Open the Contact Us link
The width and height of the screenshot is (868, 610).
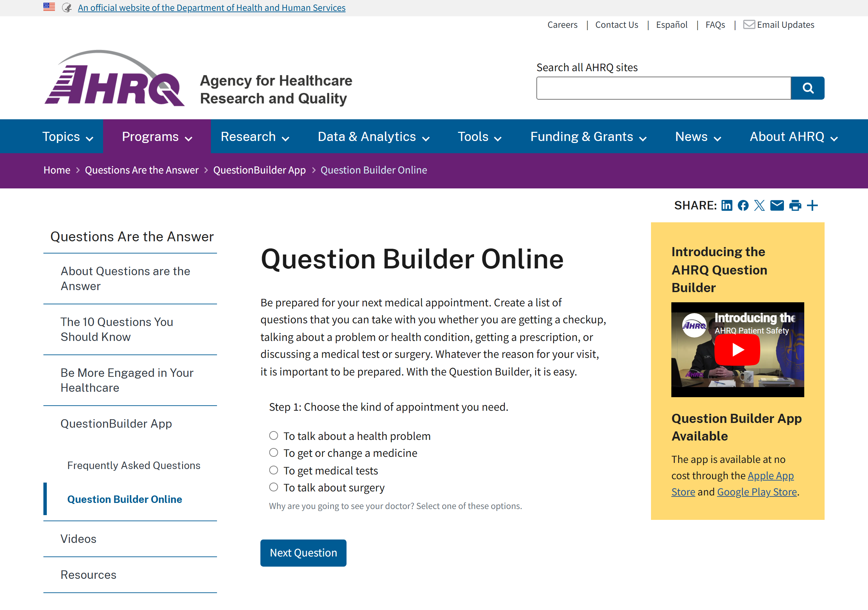(x=617, y=24)
